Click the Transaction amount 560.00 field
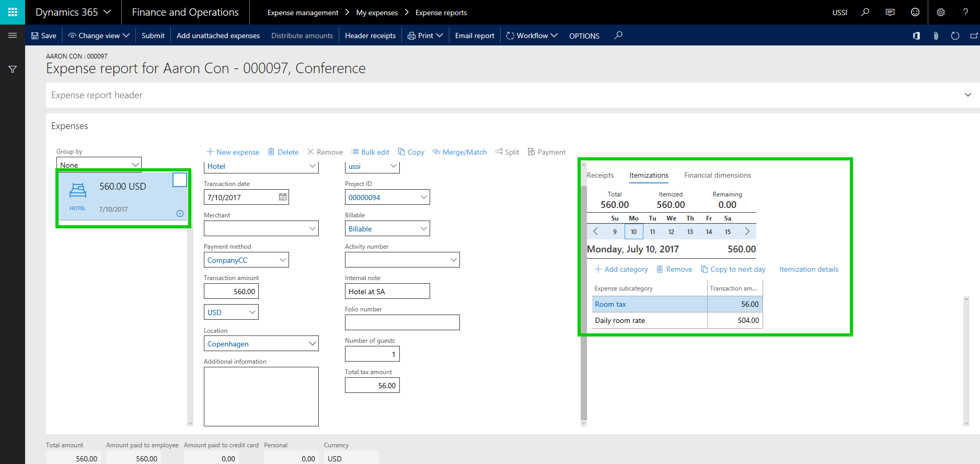Viewport: 980px width, 464px height. point(231,291)
